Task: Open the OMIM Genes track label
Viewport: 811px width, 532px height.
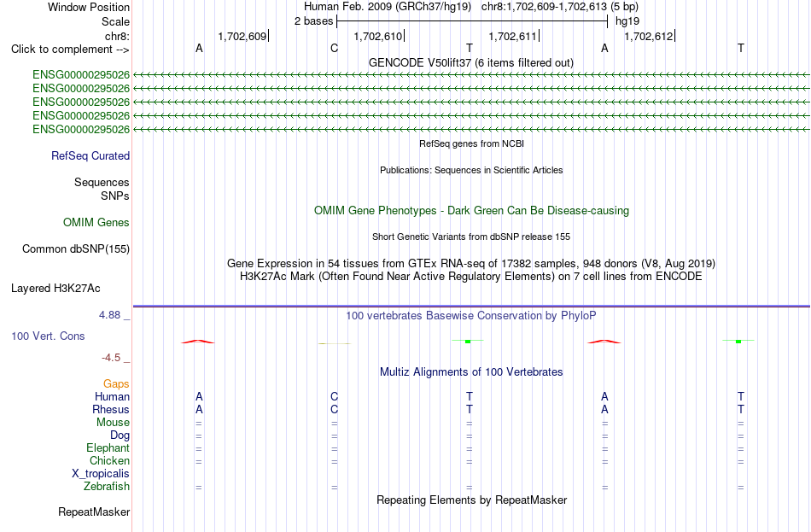Action: (x=96, y=223)
